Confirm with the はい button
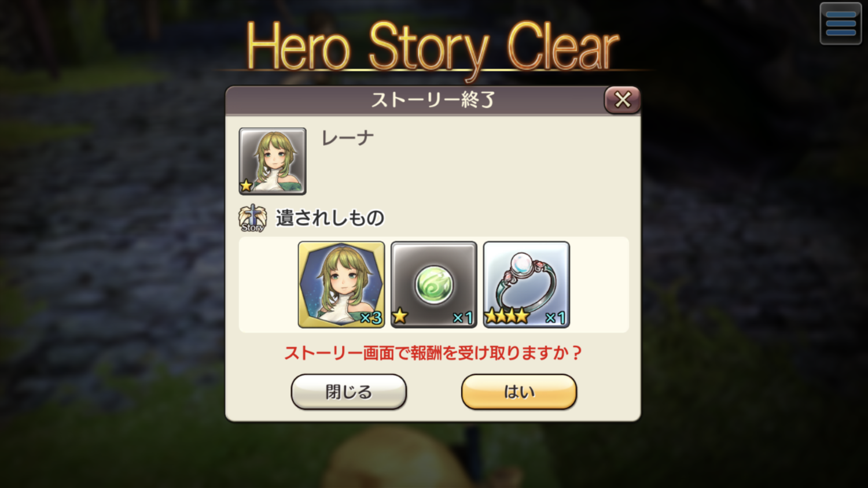Screen dimensions: 868x488 pos(519,392)
